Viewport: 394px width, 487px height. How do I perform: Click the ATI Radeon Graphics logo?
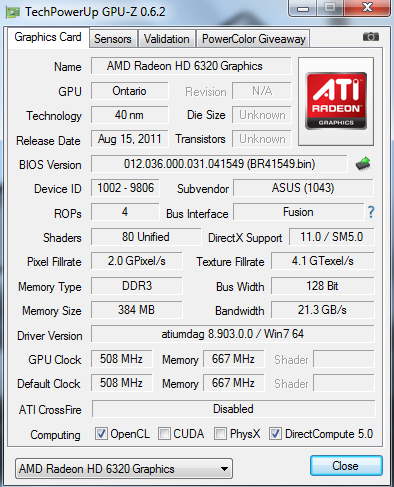point(336,101)
